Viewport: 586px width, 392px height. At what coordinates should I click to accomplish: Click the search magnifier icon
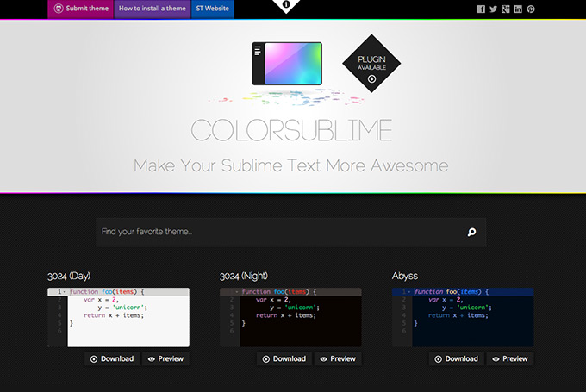click(x=471, y=232)
